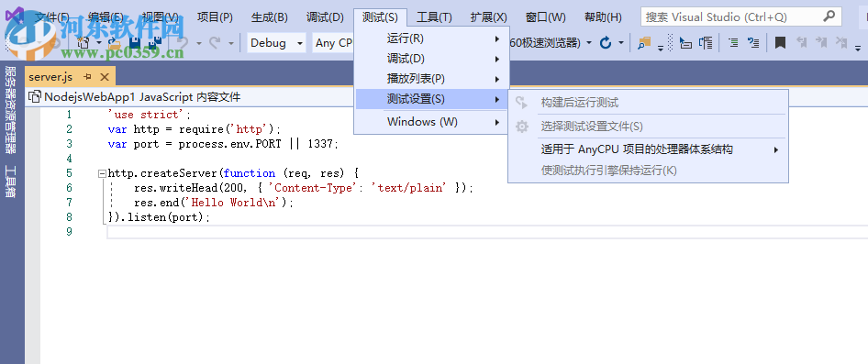
Task: Open the 窗口(W) menu
Action: (546, 17)
